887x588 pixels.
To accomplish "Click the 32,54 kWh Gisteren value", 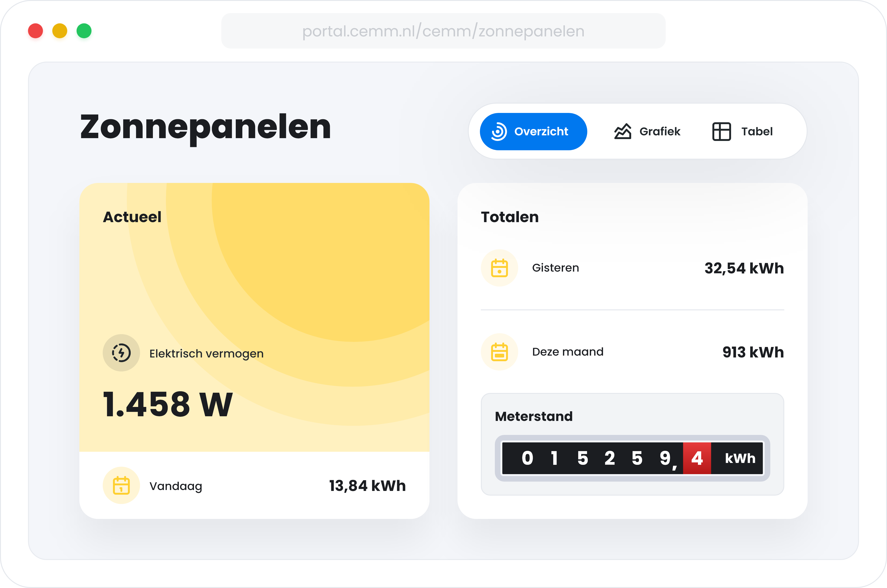I will click(x=744, y=268).
